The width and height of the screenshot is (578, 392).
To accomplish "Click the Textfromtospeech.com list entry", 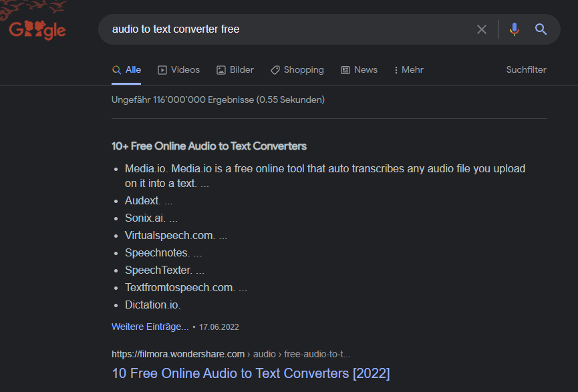I will [x=186, y=287].
